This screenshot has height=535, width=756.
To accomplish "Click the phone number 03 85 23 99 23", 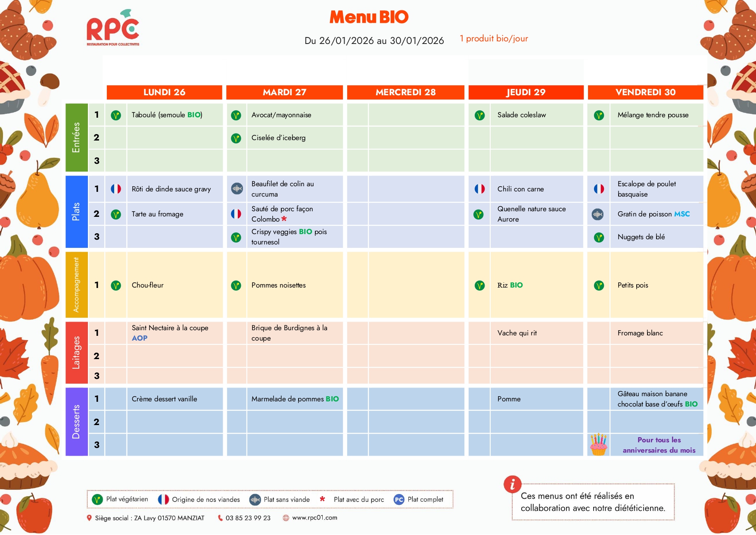I will click(248, 518).
